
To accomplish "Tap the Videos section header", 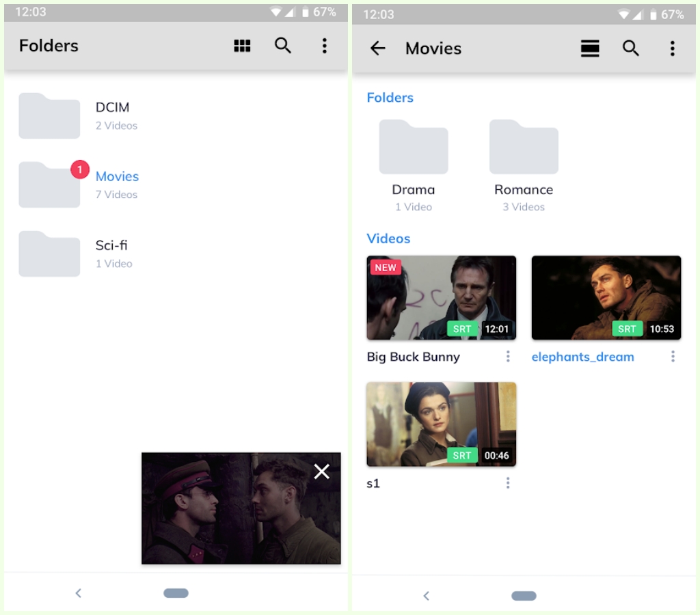I will [x=388, y=238].
